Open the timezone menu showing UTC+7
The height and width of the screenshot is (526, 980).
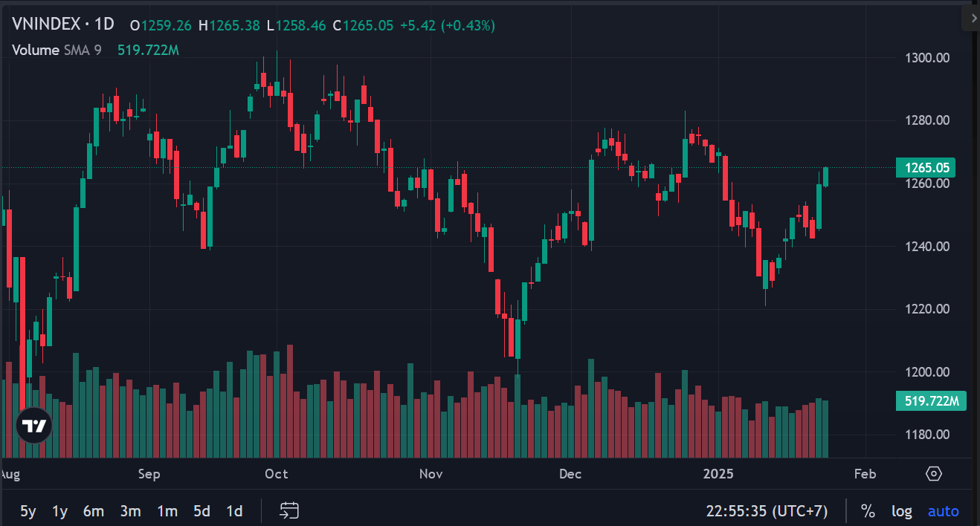click(767, 511)
